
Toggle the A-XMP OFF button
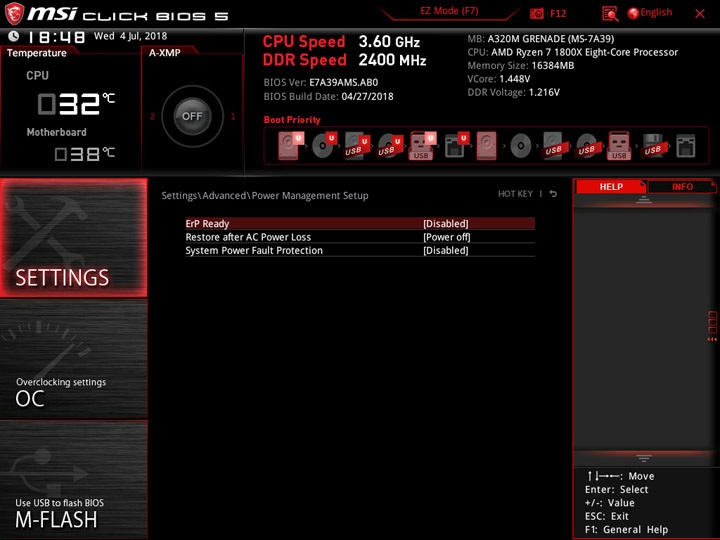(x=192, y=116)
